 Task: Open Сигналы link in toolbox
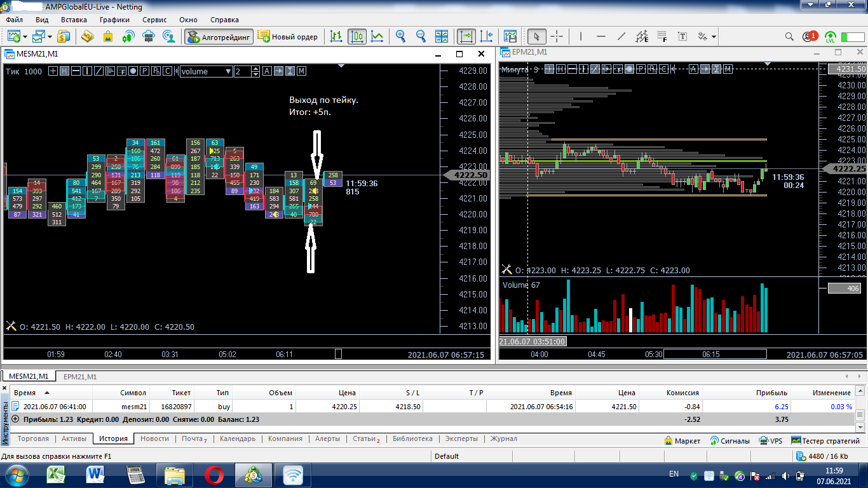tap(729, 440)
